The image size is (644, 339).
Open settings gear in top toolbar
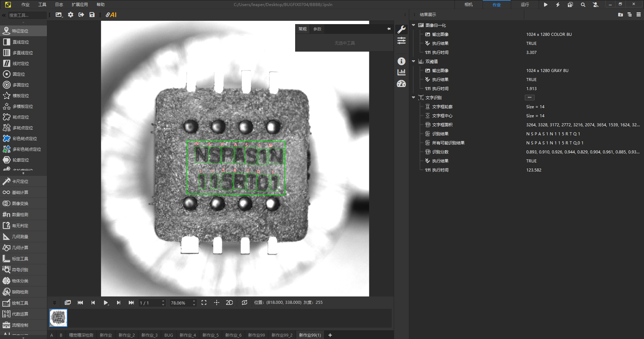(70, 15)
